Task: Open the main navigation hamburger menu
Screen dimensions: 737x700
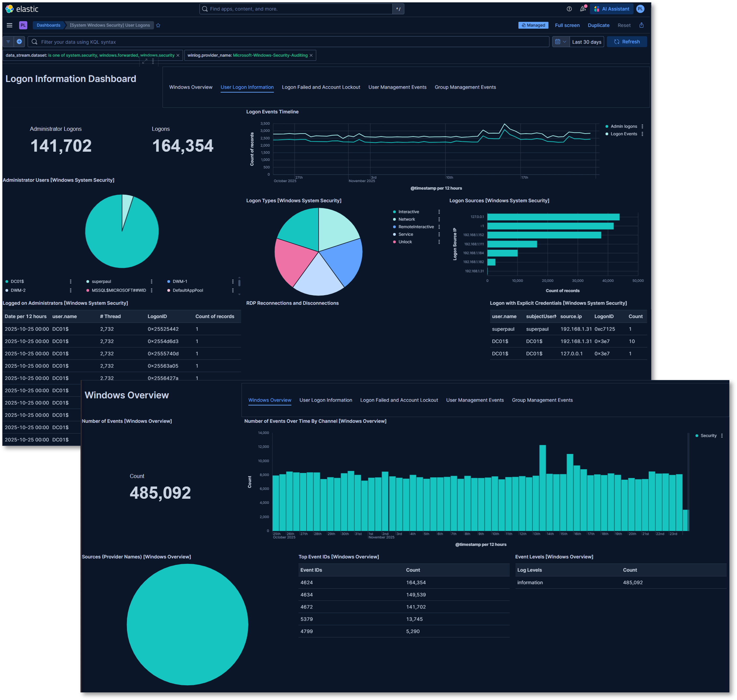Action: pyautogui.click(x=9, y=25)
